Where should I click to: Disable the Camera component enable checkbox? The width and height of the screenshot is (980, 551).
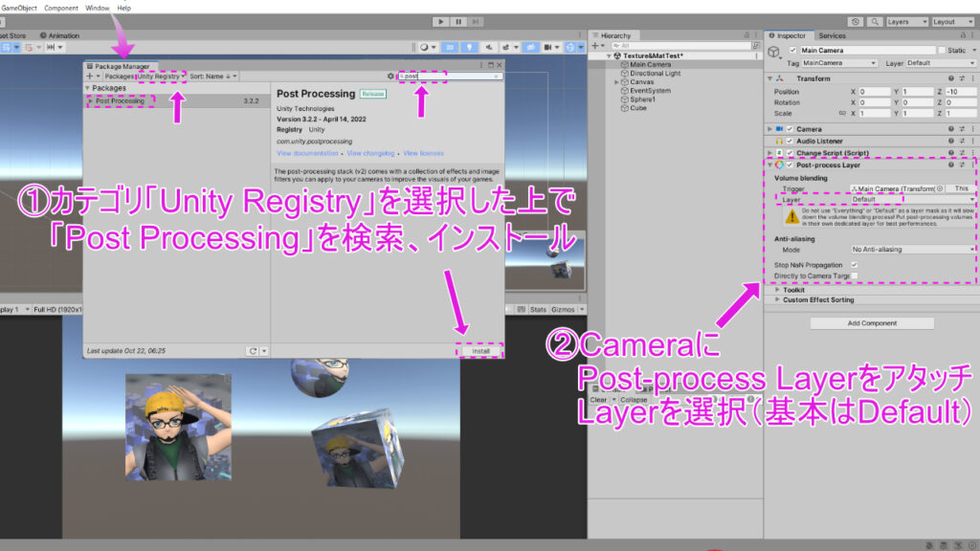(791, 128)
